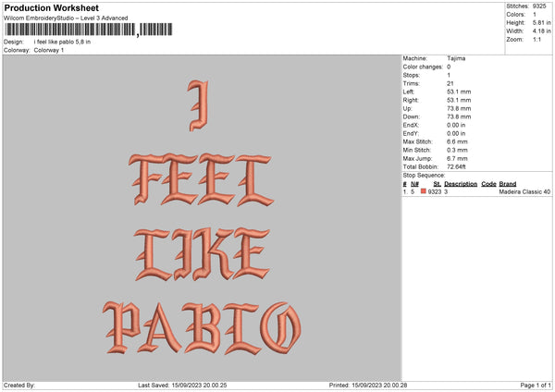This screenshot has height=392, width=555.
Task: Click the orange thread color swatch
Action: tap(424, 191)
